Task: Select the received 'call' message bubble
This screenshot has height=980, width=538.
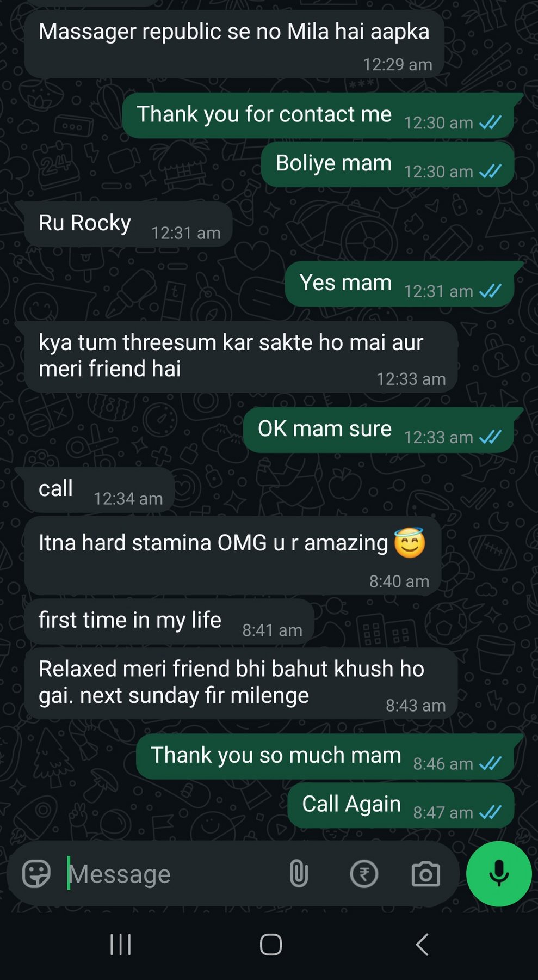Action: point(100,490)
